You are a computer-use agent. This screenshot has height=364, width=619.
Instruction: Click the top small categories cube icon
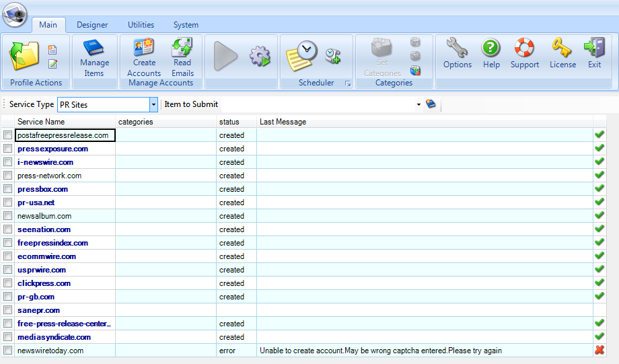(x=415, y=42)
